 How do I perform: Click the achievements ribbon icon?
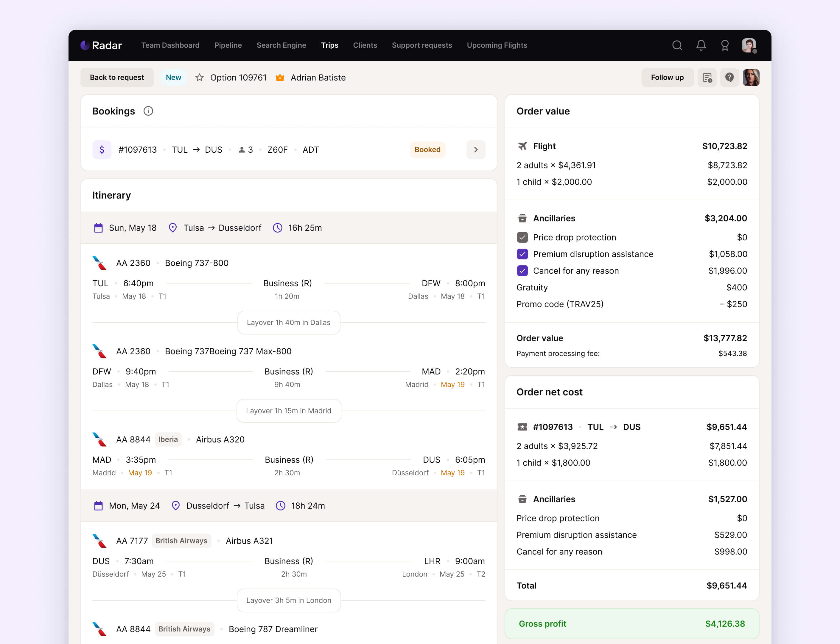point(724,45)
